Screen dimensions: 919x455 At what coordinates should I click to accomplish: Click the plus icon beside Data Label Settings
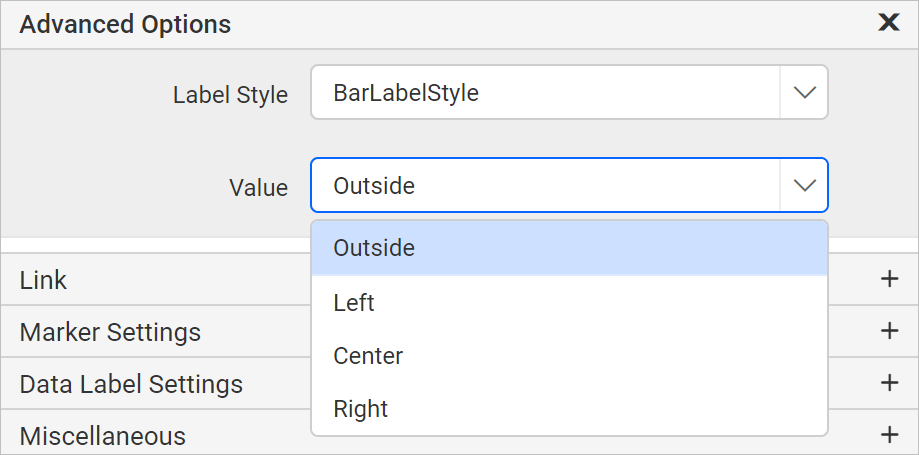coord(889,383)
